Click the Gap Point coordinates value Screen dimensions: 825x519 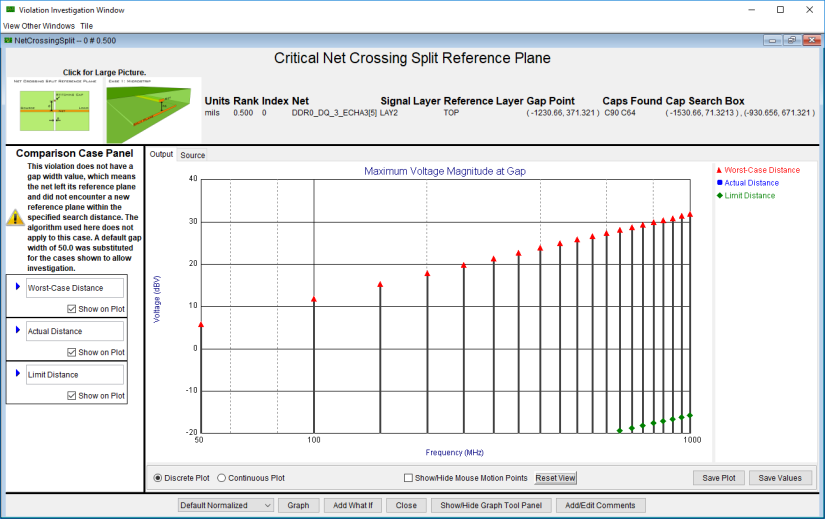562,113
